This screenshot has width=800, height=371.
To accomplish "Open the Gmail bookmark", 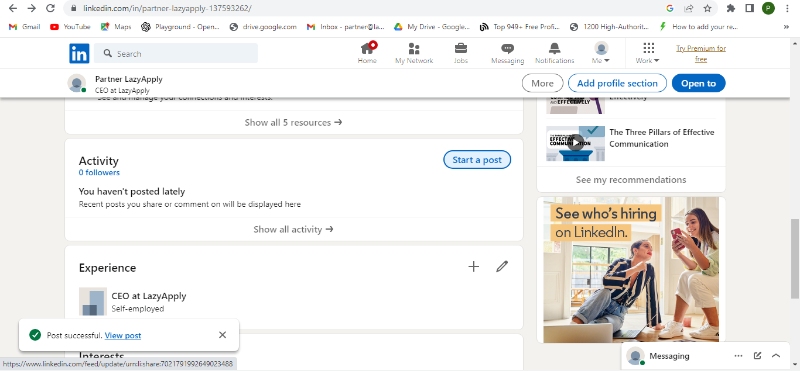I will [24, 27].
